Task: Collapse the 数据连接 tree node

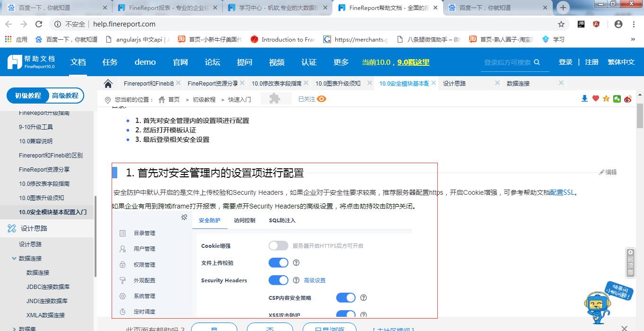Action: point(14,258)
